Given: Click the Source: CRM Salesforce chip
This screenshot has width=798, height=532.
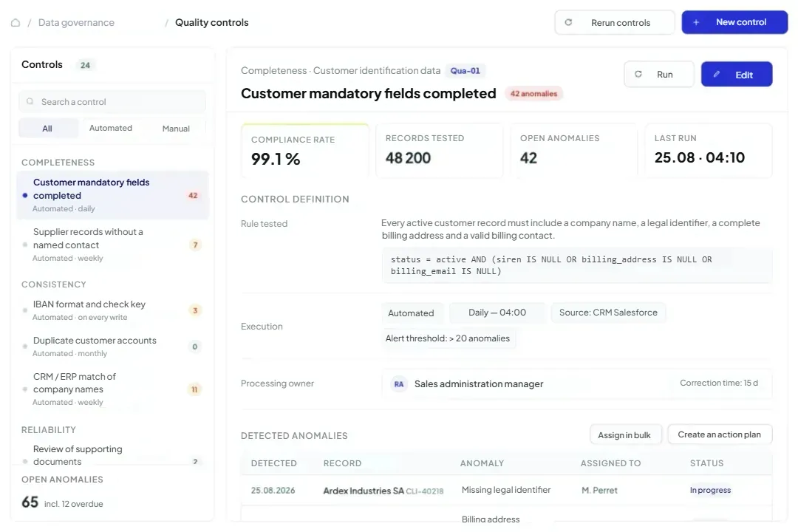Looking at the screenshot, I should tap(608, 313).
